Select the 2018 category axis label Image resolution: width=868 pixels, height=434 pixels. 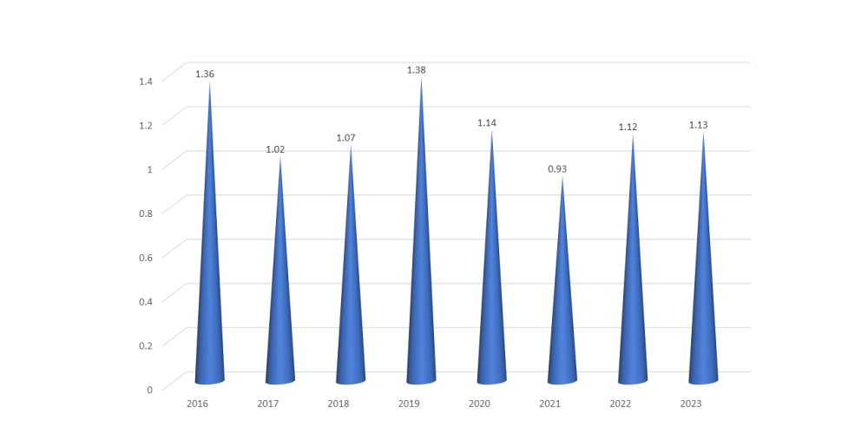coord(339,404)
